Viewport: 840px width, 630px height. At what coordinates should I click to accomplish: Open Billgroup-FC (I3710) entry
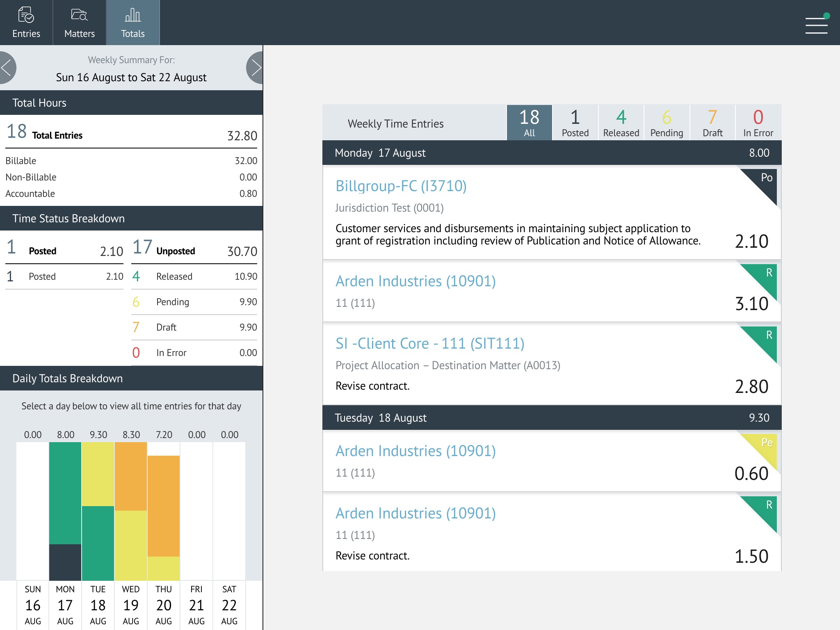tap(401, 186)
